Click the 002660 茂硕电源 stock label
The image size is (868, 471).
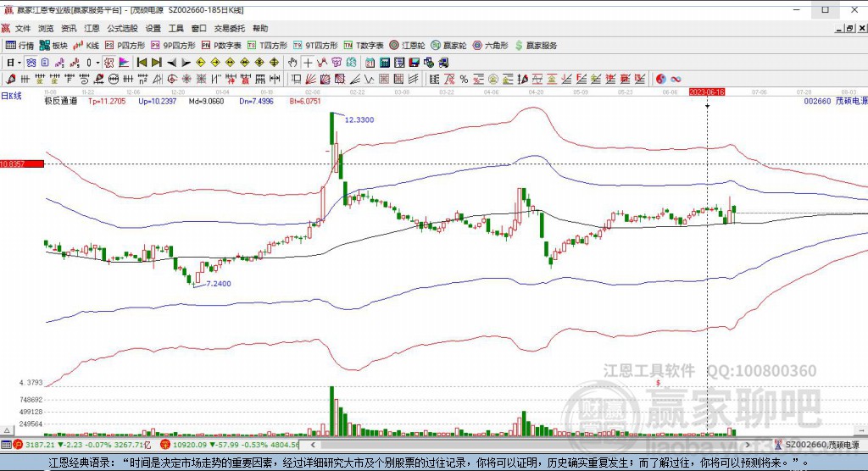[x=835, y=102]
